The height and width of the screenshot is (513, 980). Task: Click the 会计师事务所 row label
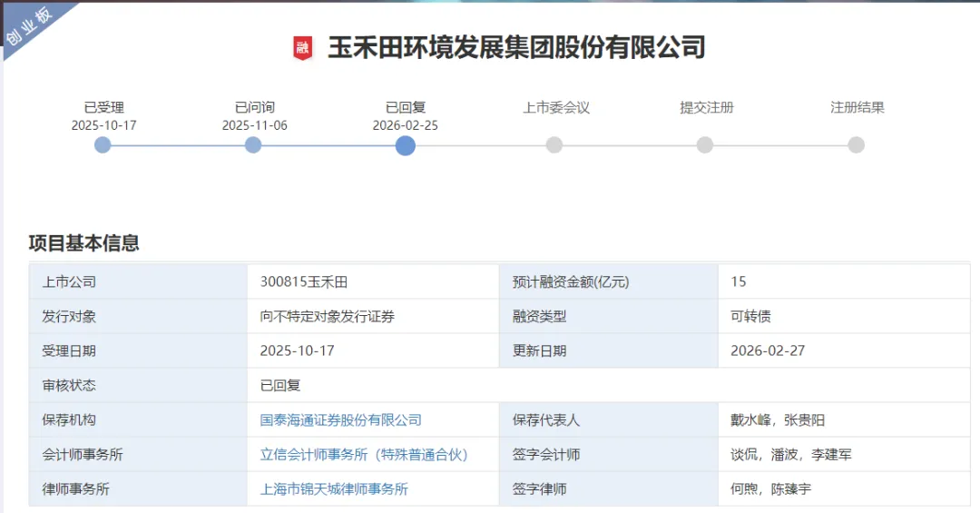point(83,455)
